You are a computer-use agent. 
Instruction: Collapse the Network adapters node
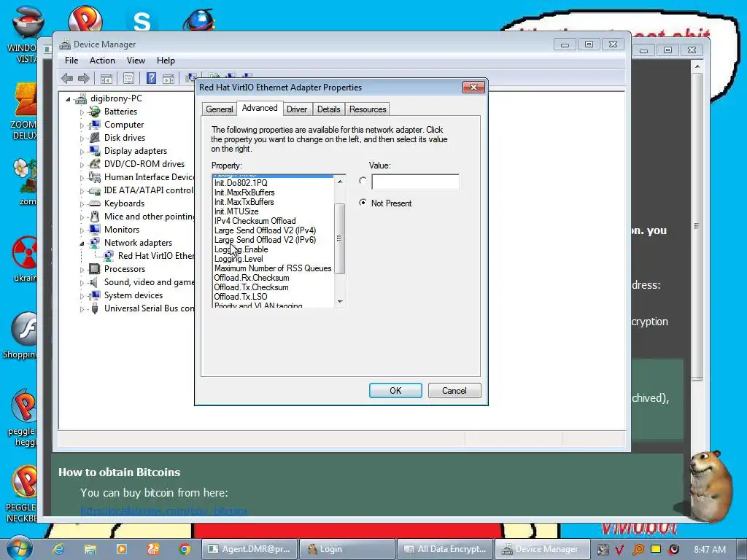coord(82,244)
